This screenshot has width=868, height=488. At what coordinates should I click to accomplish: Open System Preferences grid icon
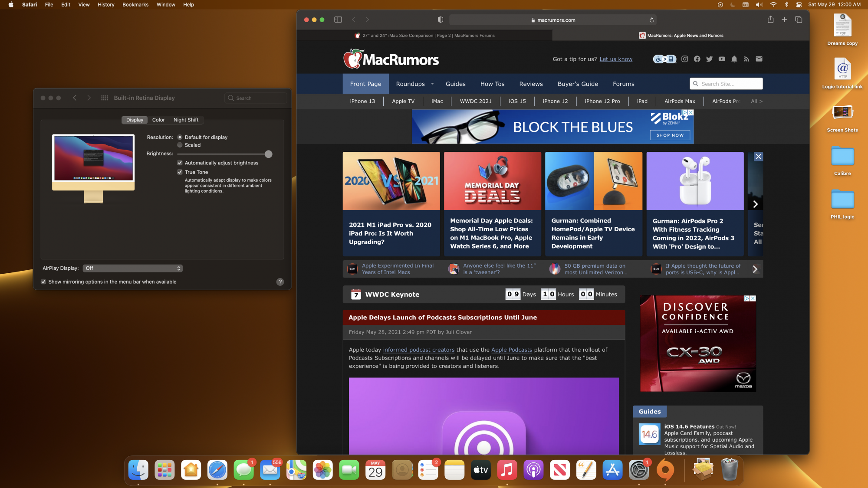click(105, 98)
